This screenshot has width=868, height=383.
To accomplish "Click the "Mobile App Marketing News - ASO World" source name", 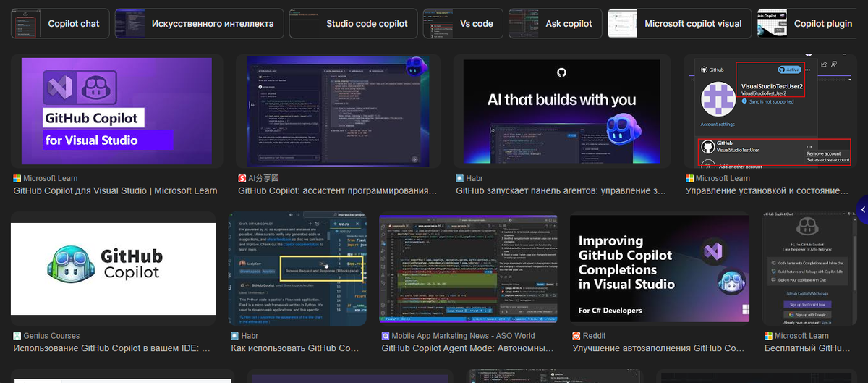I will (x=464, y=336).
